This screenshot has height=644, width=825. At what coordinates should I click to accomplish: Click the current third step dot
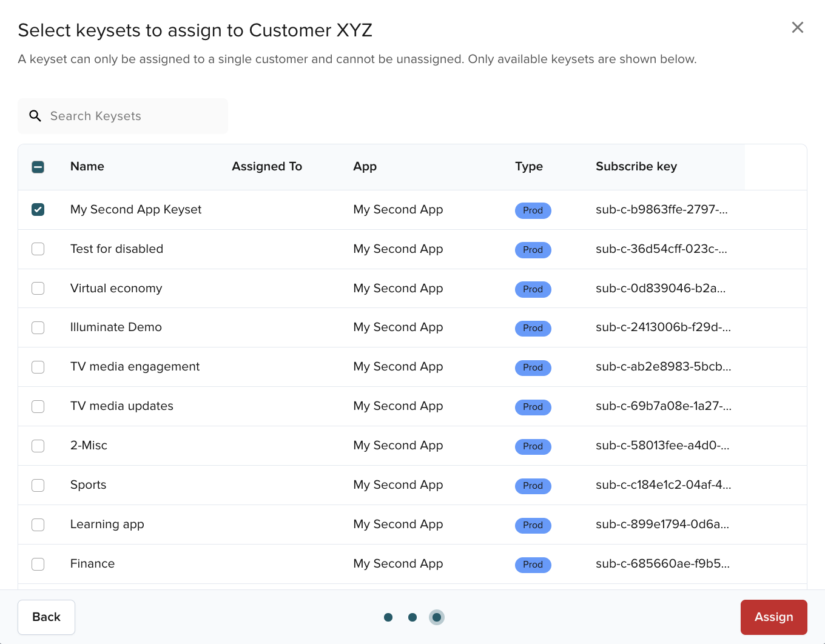437,617
